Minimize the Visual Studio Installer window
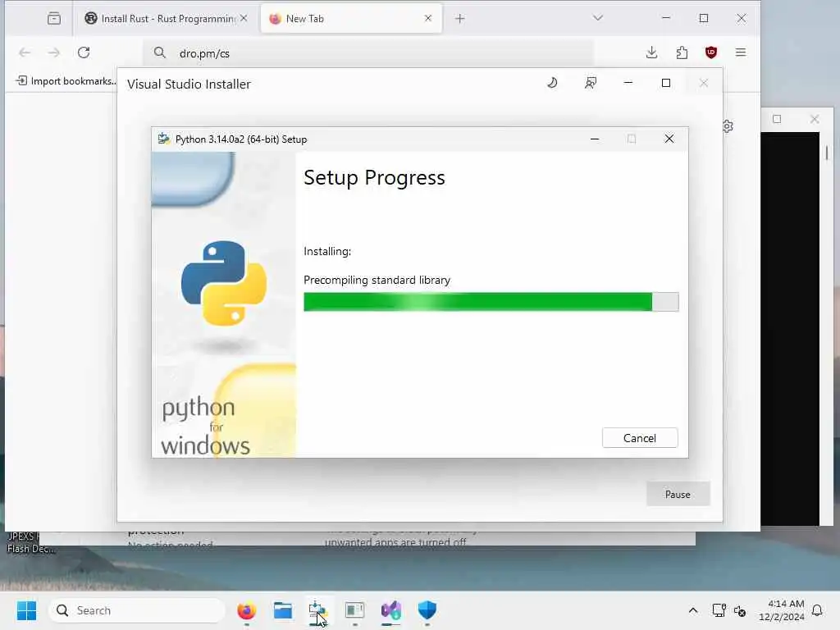 628,83
